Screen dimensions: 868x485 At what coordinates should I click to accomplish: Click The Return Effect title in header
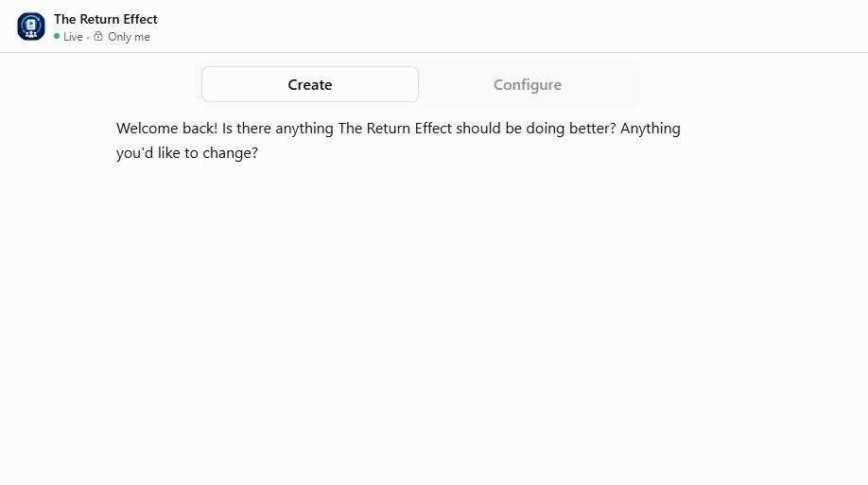(106, 19)
